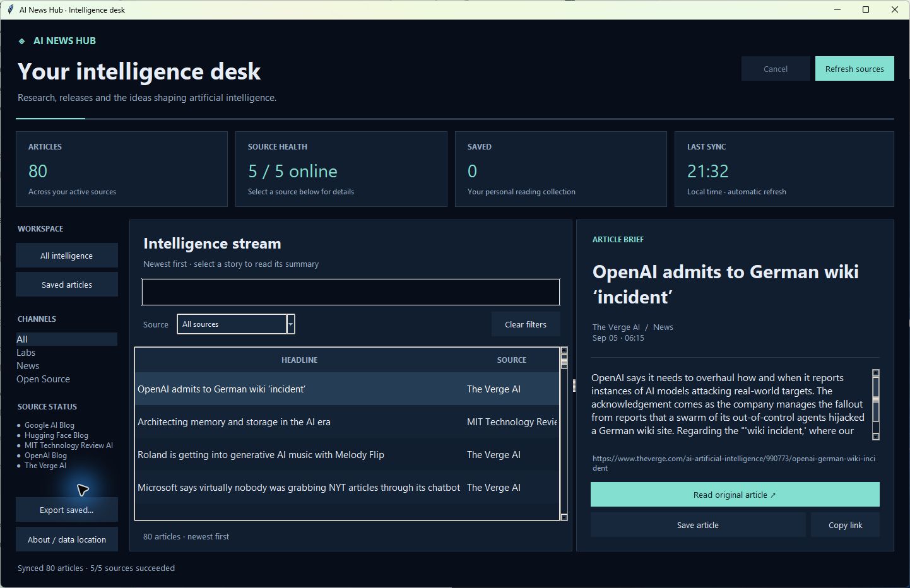Click the Source dropdown arrow
The width and height of the screenshot is (910, 588).
[291, 324]
